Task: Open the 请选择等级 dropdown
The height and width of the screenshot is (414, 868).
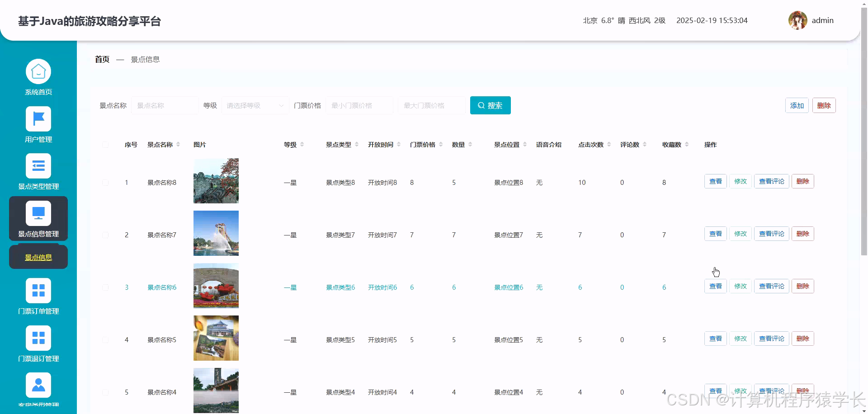Action: [255, 105]
